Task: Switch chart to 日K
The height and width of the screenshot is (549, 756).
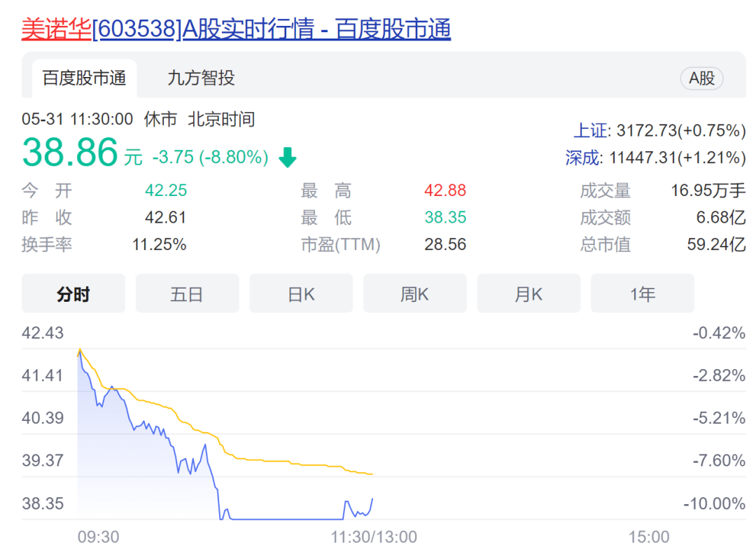Action: tap(301, 294)
